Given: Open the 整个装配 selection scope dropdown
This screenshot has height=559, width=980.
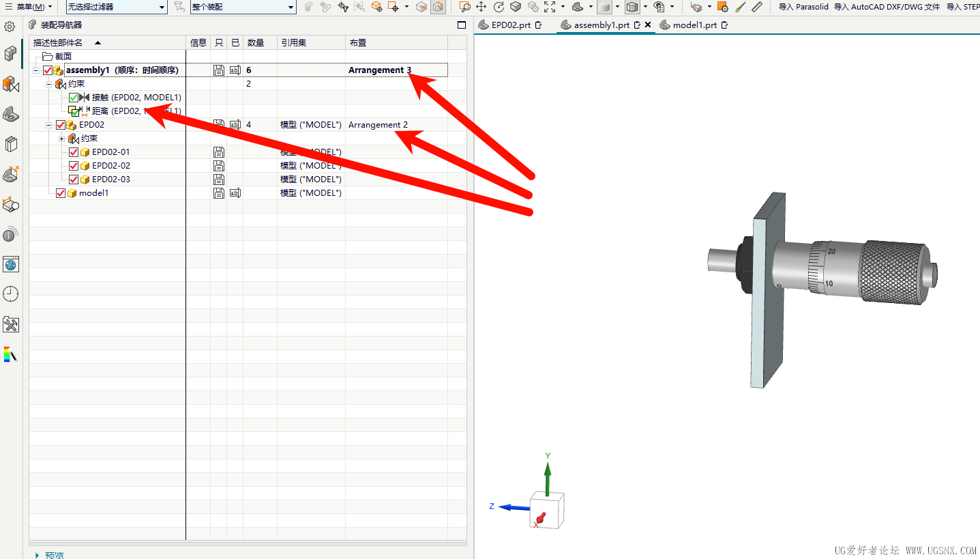Looking at the screenshot, I should [242, 7].
